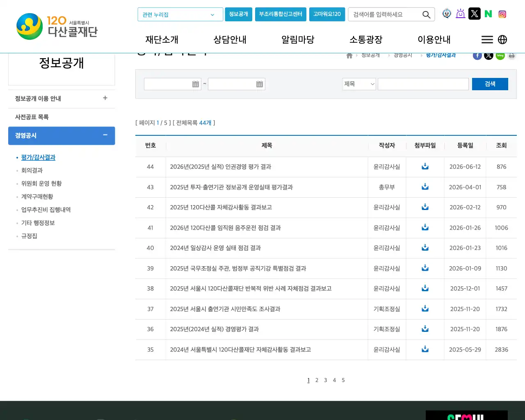Go to page 5 of the list
Image resolution: width=525 pixels, height=420 pixels.
point(343,380)
